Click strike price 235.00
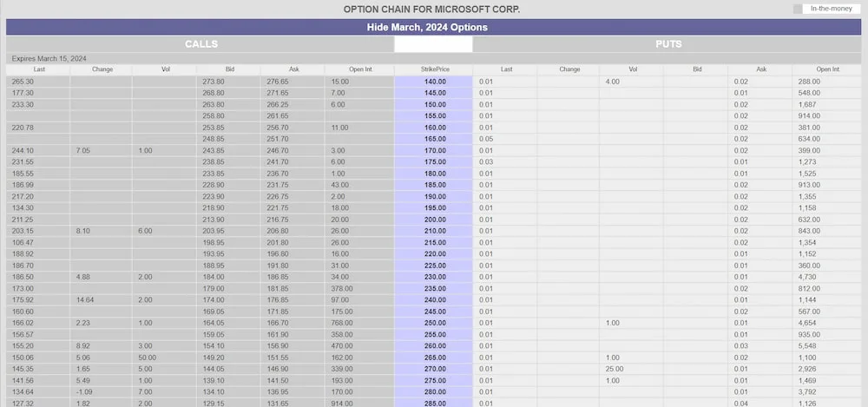Screen dimensions: 868x407 point(435,288)
